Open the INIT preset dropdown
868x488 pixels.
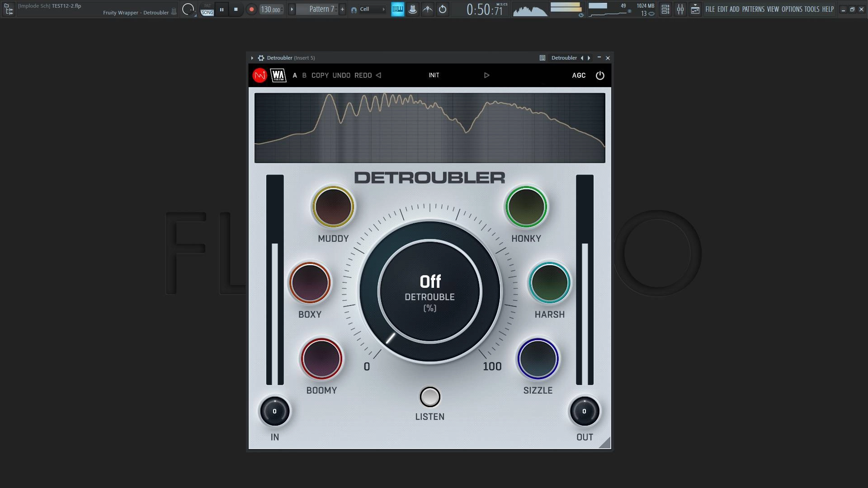434,75
